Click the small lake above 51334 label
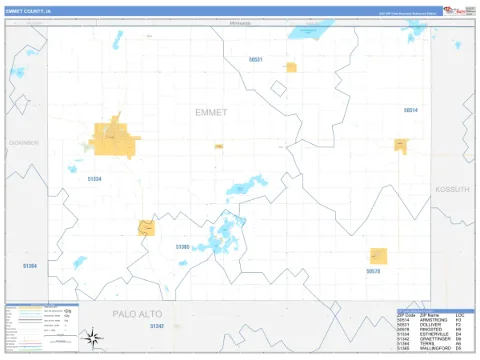 [72, 169]
